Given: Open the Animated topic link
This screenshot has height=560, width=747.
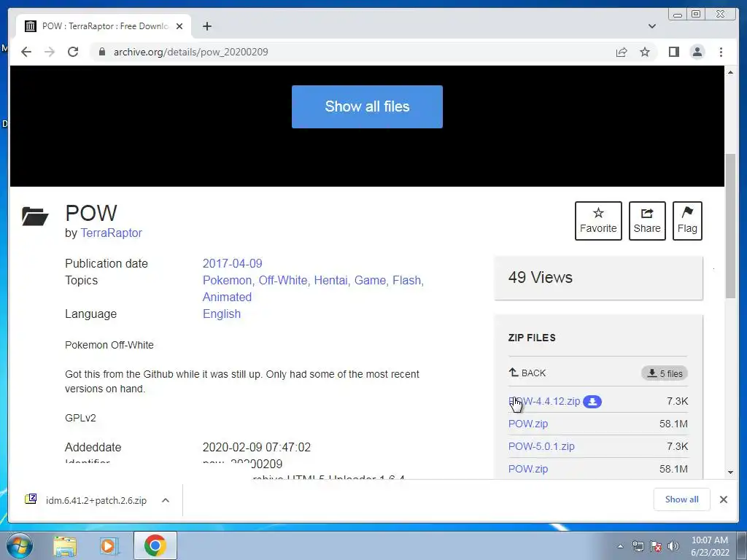Looking at the screenshot, I should 228,297.
